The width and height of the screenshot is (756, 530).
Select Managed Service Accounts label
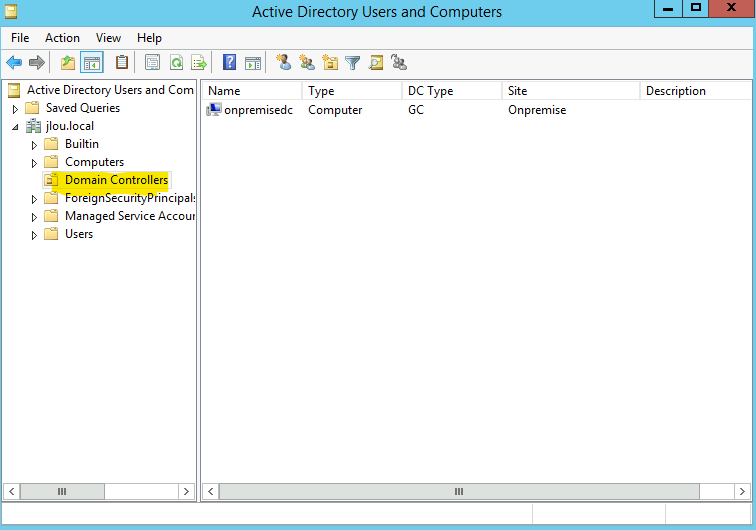click(x=130, y=216)
